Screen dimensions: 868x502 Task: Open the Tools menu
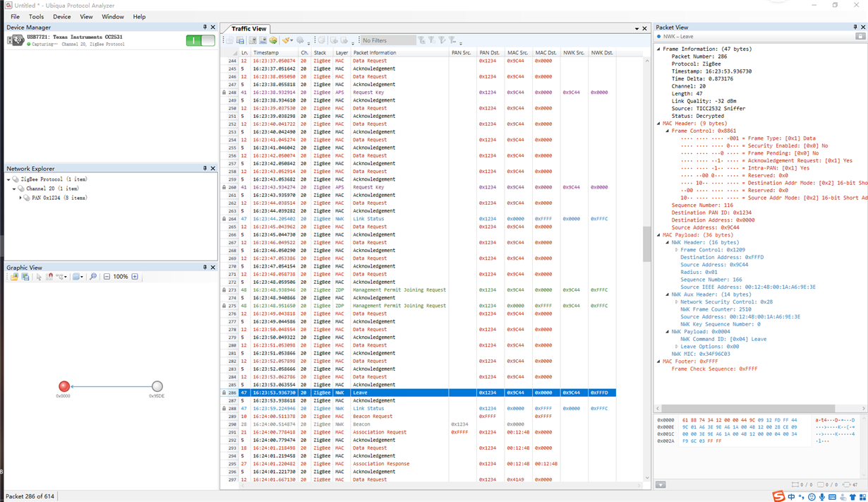(x=36, y=16)
